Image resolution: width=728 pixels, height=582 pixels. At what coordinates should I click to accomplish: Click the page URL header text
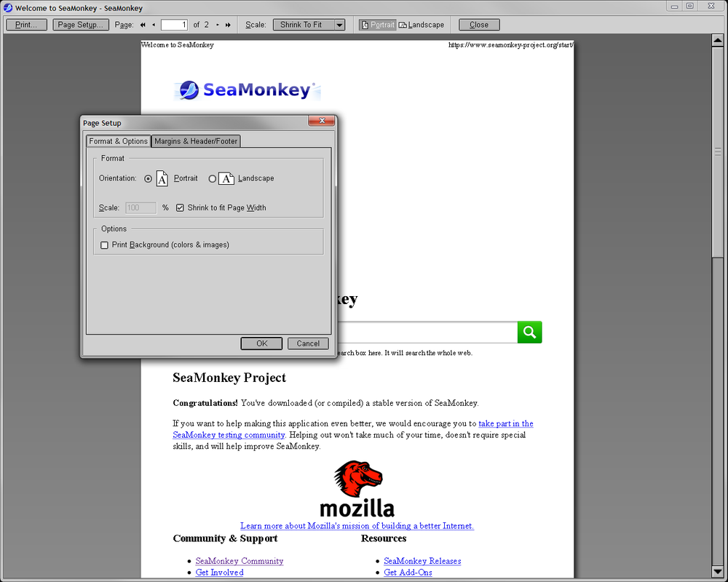click(x=511, y=45)
